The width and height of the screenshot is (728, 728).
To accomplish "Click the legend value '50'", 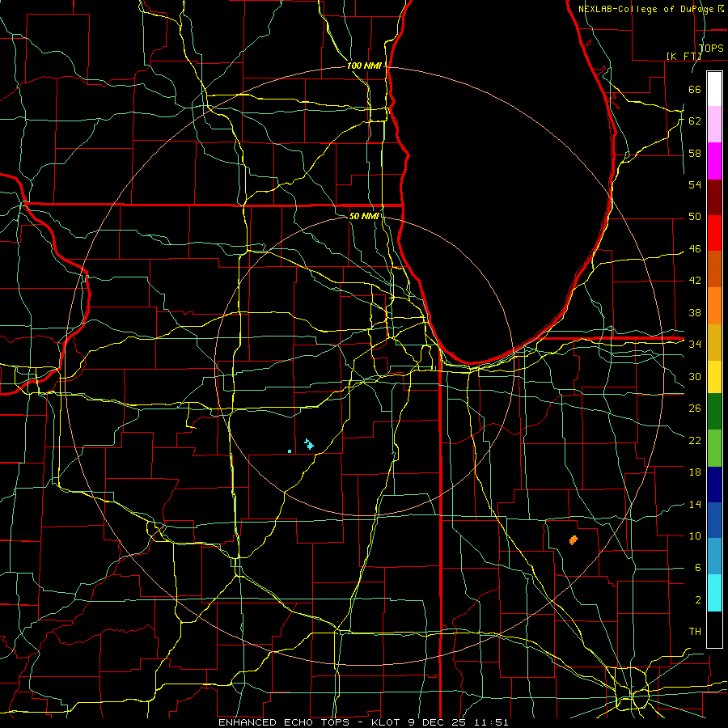I will tap(695, 216).
